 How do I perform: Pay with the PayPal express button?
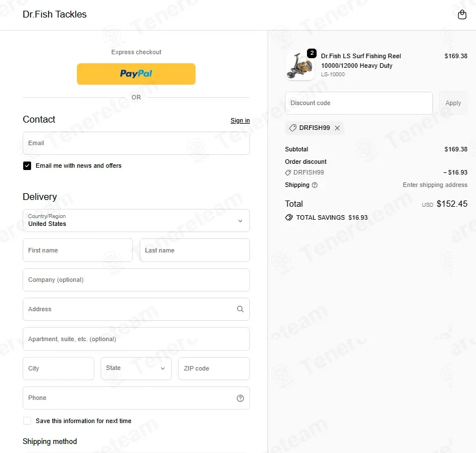click(136, 74)
